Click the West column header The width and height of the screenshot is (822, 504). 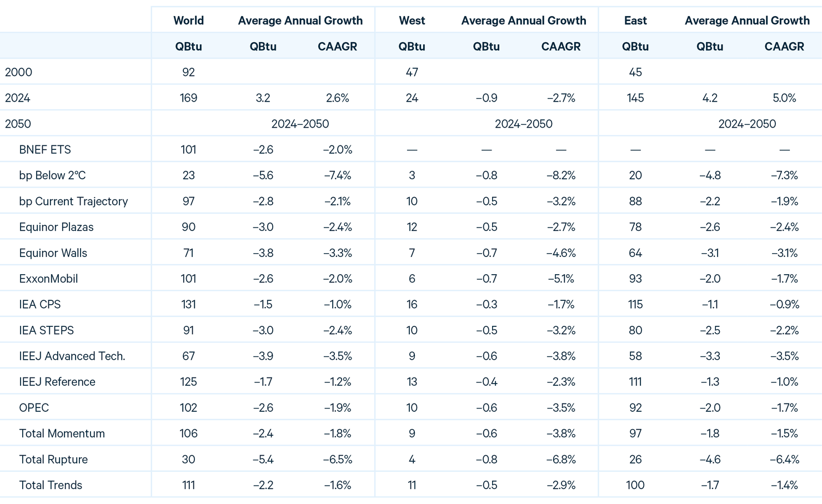point(412,21)
